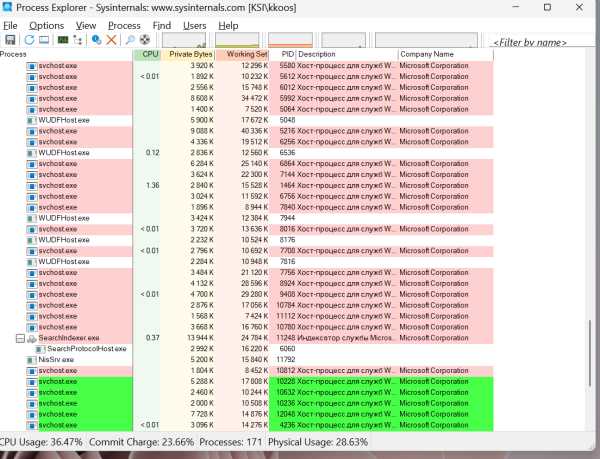Click the WUDFHost.exe icon in PID 6536 row
The width and height of the screenshot is (600, 459).
coord(32,153)
